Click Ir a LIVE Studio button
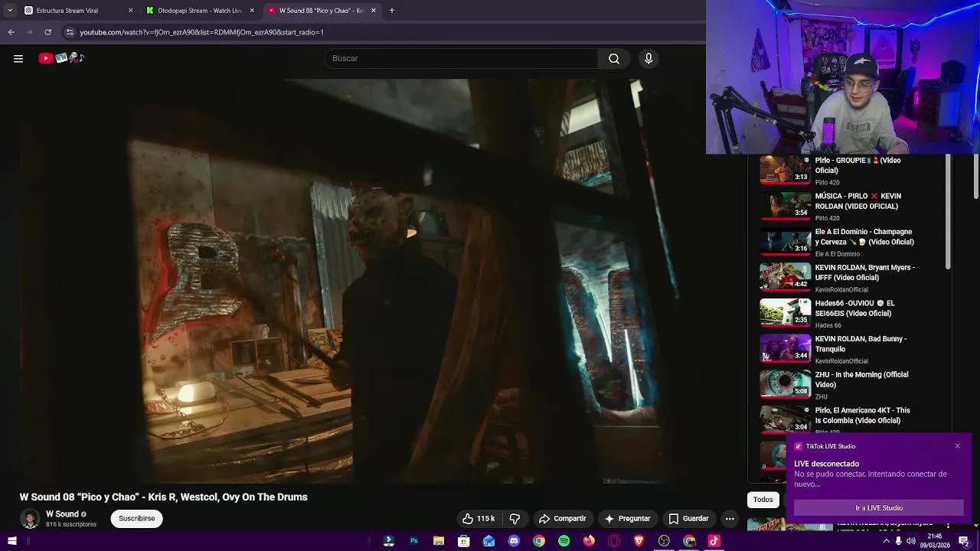 click(879, 508)
